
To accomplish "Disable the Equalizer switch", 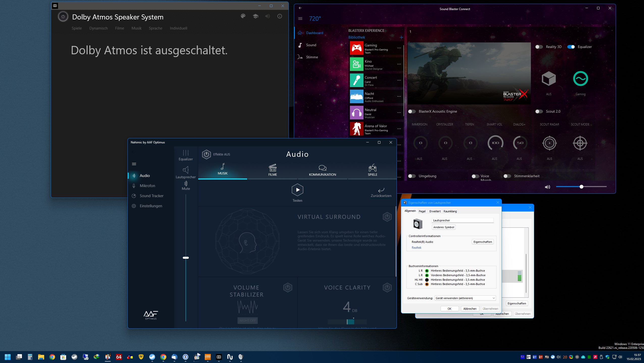I will click(571, 47).
